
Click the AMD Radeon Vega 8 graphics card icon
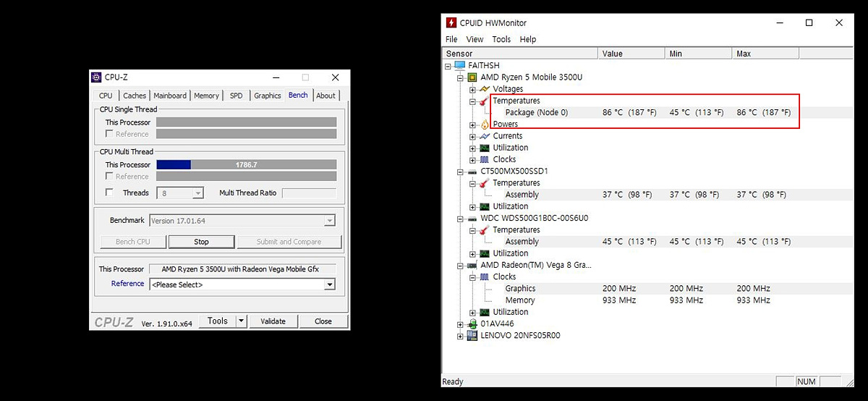[x=472, y=265]
